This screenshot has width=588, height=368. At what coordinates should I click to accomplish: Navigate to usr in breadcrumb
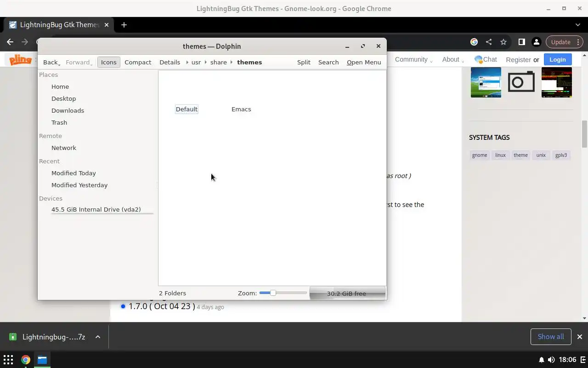click(196, 62)
